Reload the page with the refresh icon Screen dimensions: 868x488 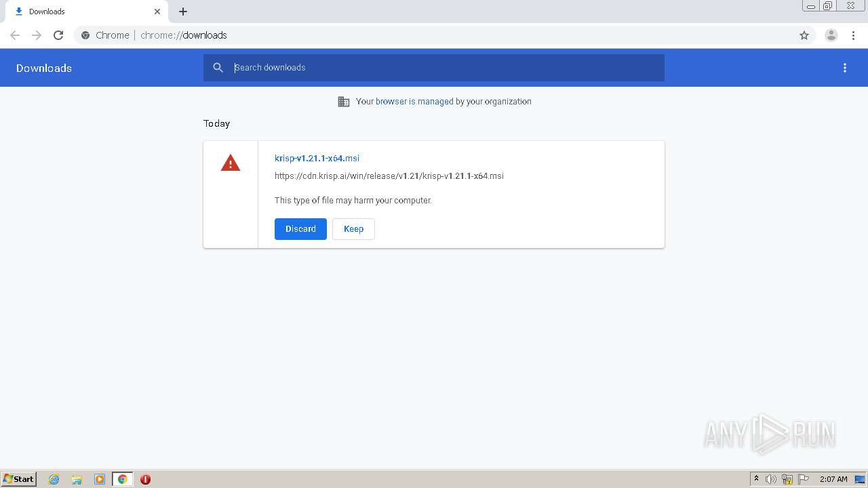(58, 35)
